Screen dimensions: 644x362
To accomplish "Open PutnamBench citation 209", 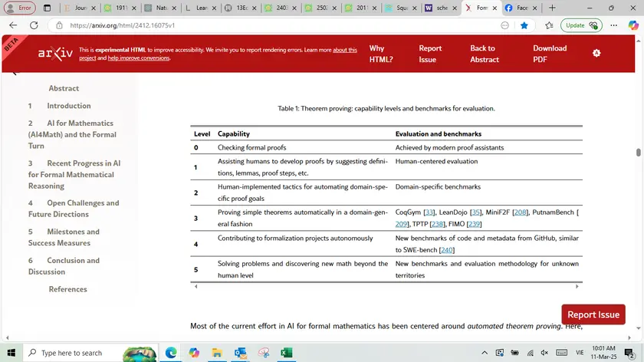I will pyautogui.click(x=401, y=224).
